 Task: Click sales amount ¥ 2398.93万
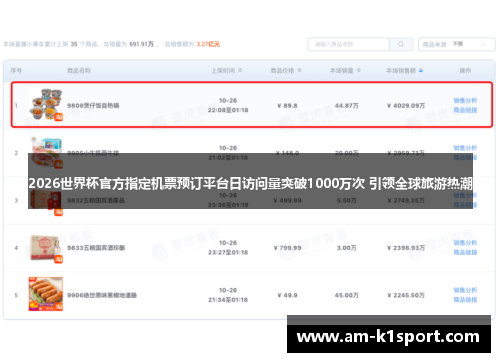406,248
